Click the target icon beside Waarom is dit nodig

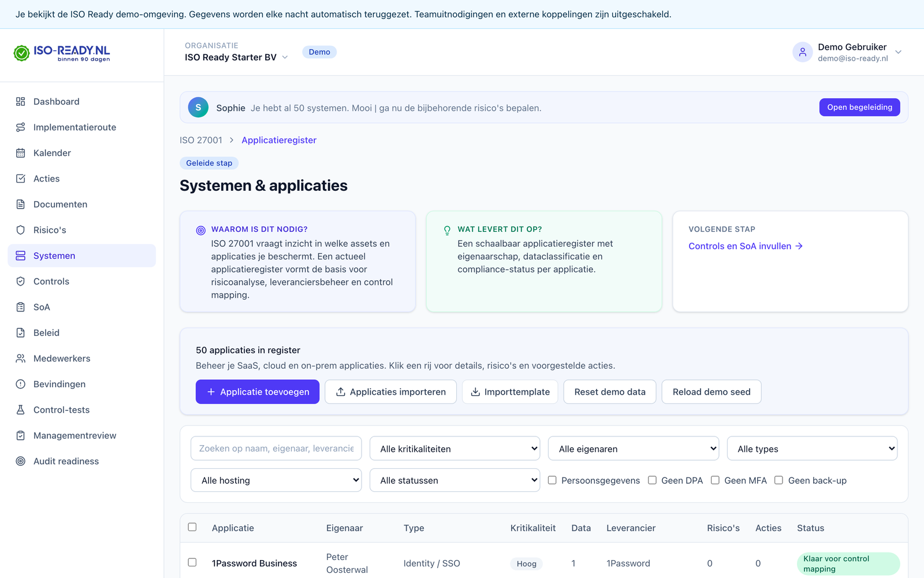201,231
